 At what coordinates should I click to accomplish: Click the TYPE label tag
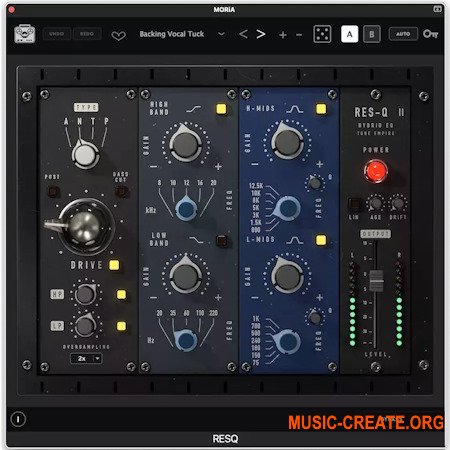coord(86,107)
